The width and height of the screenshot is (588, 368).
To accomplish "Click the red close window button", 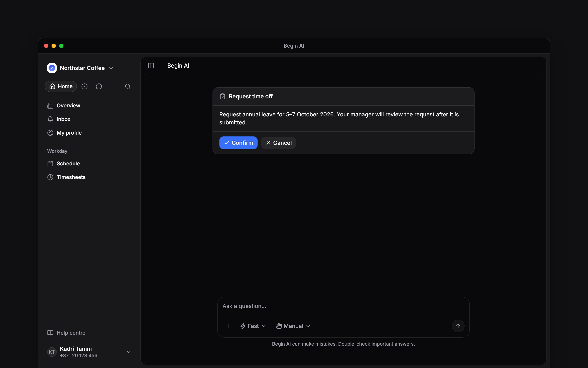I will tap(46, 46).
